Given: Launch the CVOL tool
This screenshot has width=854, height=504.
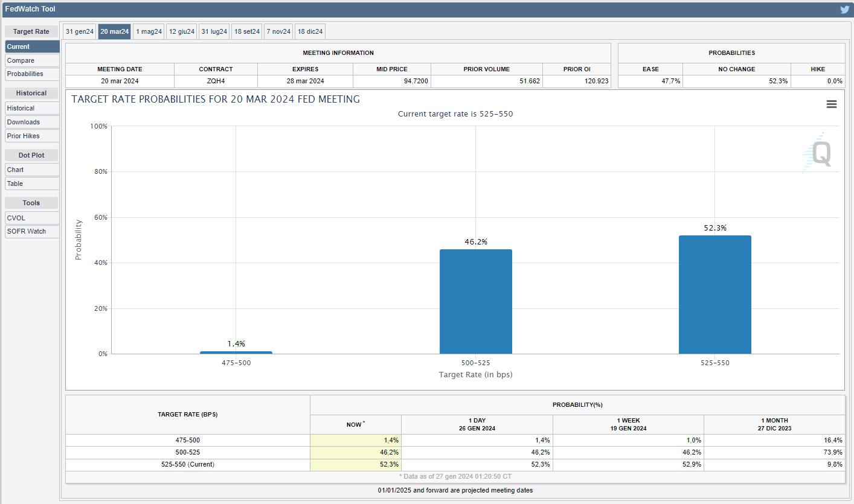Looking at the screenshot, I should click(32, 218).
